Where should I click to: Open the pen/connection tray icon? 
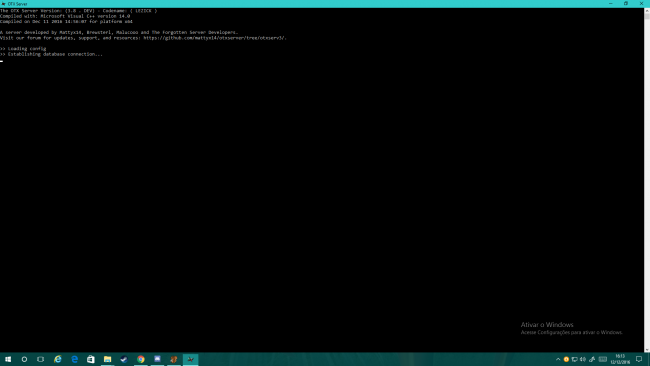pos(592,359)
